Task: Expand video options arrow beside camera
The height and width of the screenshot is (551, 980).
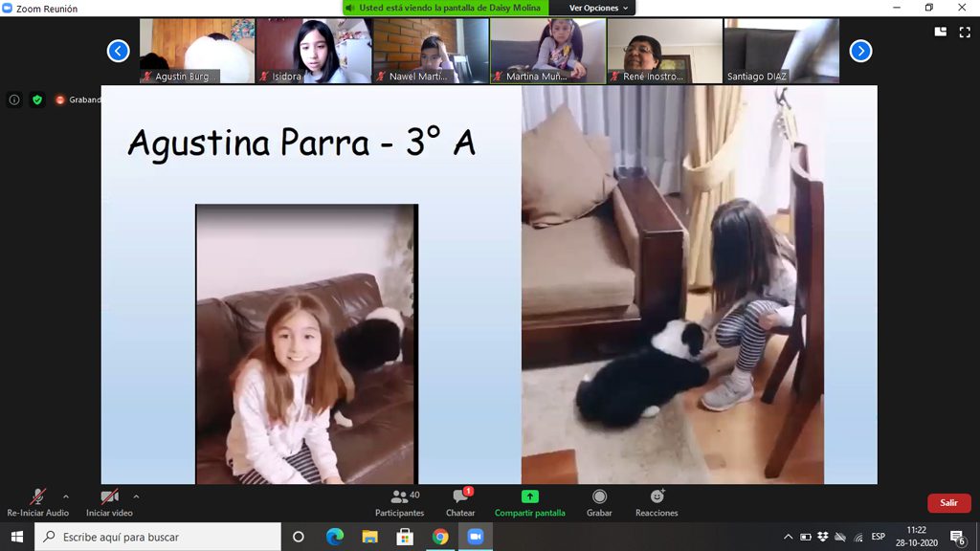Action: click(136, 496)
